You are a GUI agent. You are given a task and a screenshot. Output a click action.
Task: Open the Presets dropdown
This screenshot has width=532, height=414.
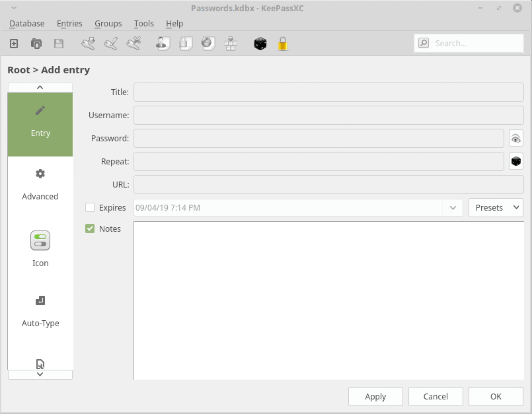[x=496, y=207]
